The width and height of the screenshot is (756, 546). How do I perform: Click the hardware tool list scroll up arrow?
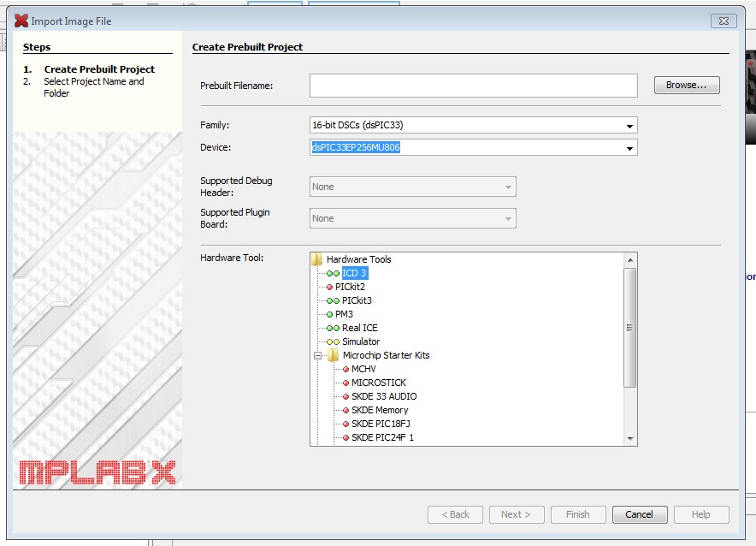pyautogui.click(x=630, y=260)
